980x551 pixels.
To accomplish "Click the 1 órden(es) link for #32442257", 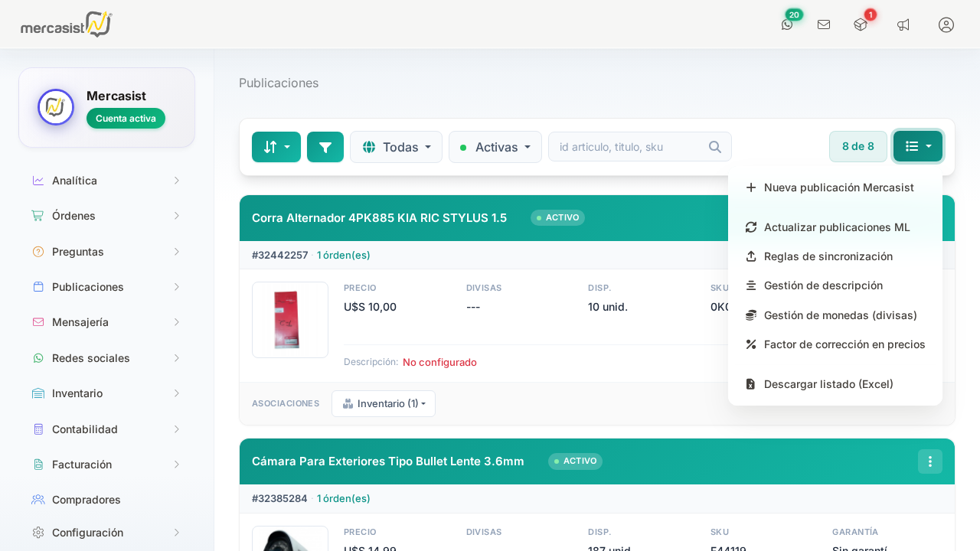I will (344, 255).
